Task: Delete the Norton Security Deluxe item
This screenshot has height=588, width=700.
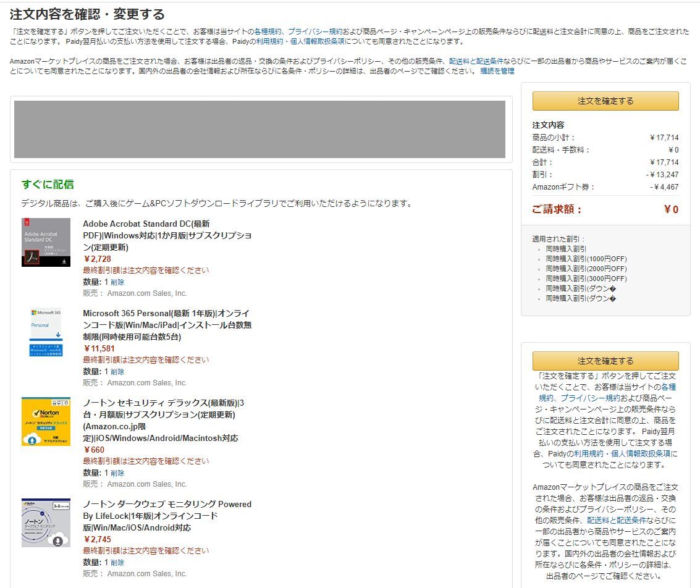Action: 117,473
